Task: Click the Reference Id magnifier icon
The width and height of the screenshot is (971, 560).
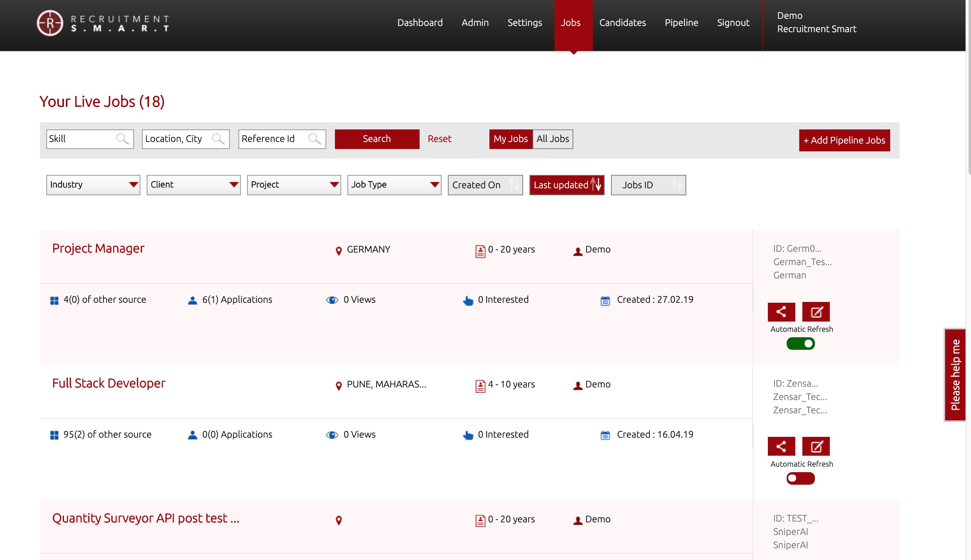Action: coord(315,139)
